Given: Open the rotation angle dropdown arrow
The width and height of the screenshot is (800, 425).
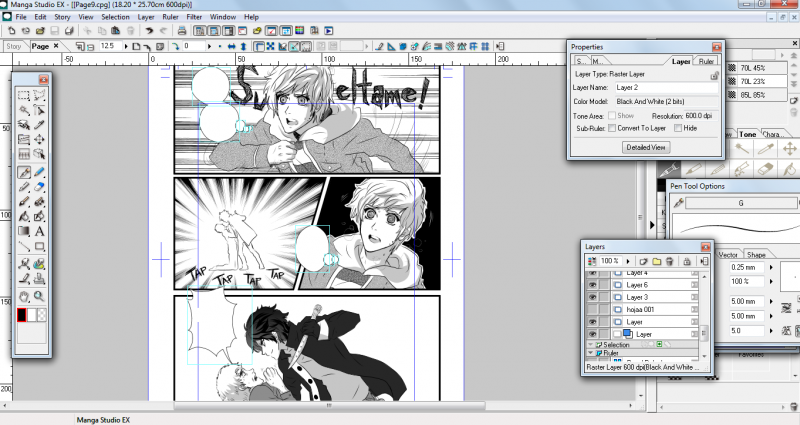Looking at the screenshot, I should [209, 46].
